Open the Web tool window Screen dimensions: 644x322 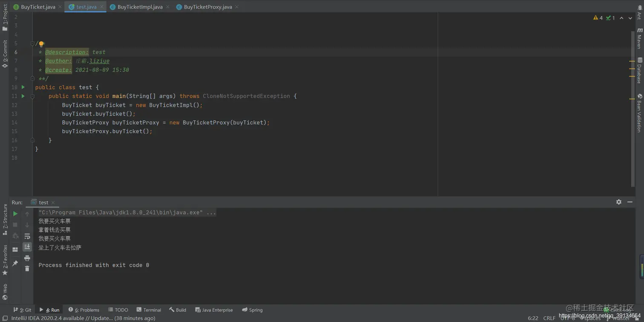pyautogui.click(x=5, y=292)
